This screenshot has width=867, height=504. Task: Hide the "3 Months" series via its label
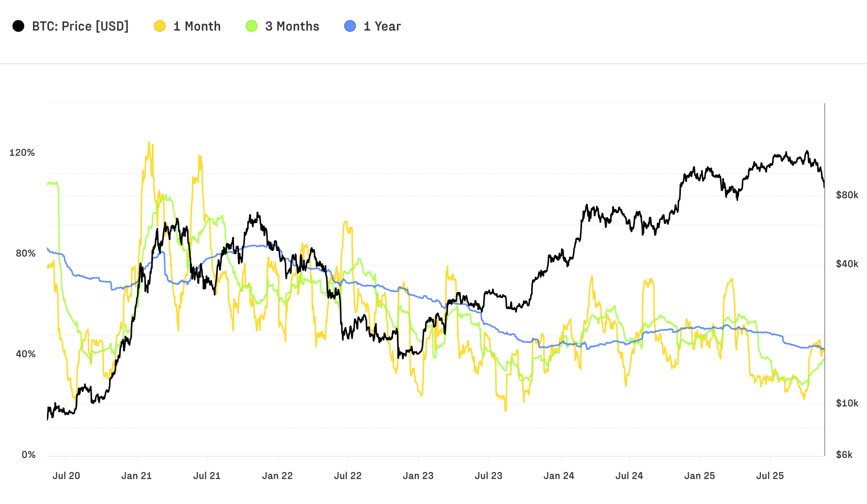coord(292,26)
